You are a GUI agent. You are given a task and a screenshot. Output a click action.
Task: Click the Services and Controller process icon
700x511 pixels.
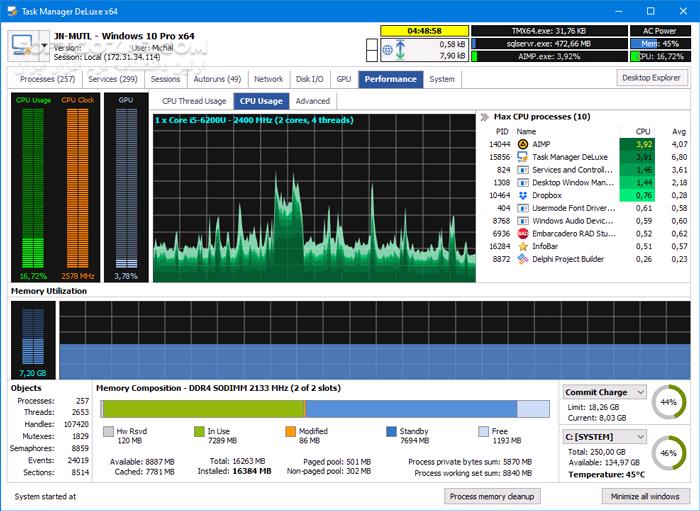tap(522, 170)
